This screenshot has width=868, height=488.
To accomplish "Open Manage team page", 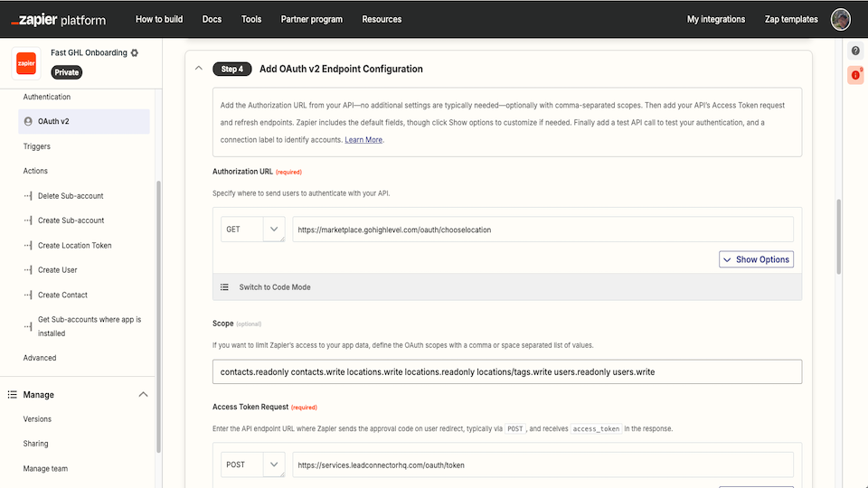I will pos(45,469).
